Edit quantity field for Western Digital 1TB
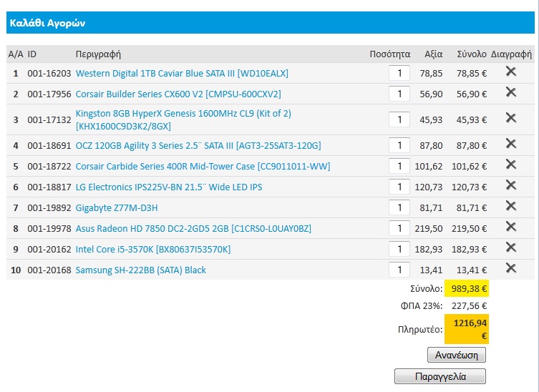The image size is (539, 392). pos(399,73)
